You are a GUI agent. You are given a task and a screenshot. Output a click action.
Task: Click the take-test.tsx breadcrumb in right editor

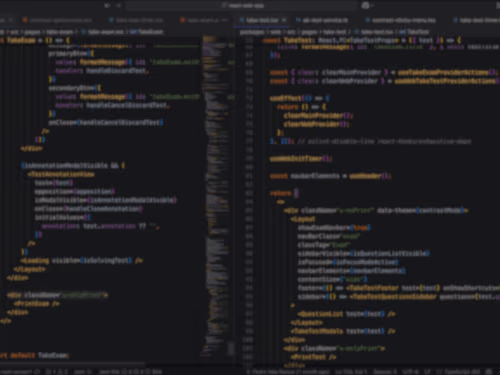coord(374,32)
